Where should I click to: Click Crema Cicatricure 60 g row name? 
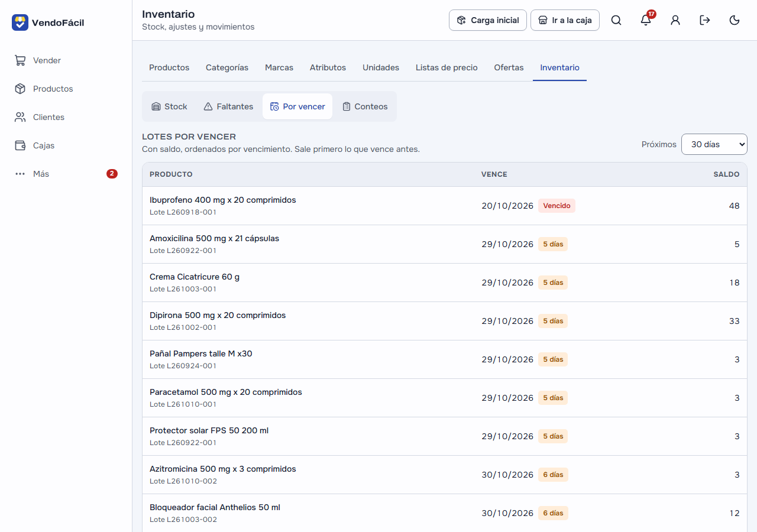click(x=195, y=277)
